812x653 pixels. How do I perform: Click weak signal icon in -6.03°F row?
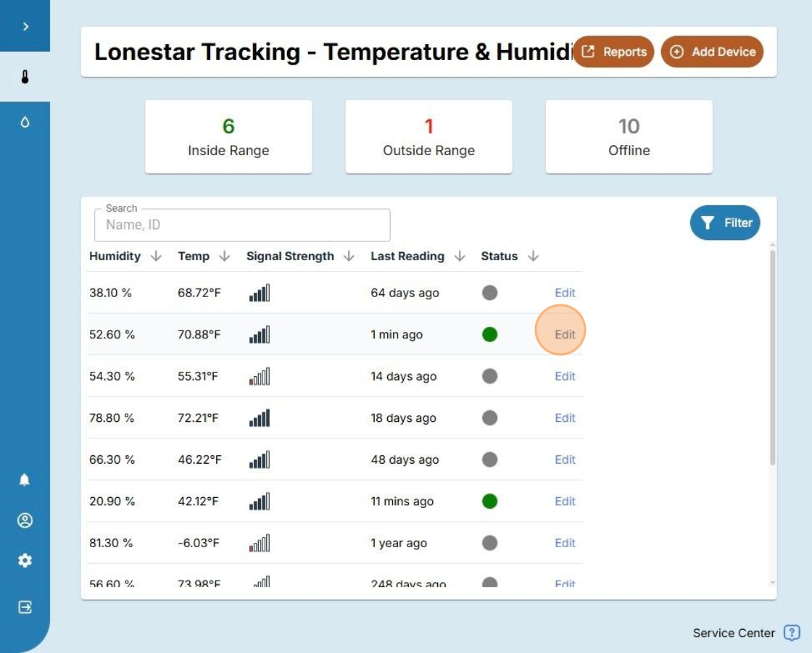point(260,543)
